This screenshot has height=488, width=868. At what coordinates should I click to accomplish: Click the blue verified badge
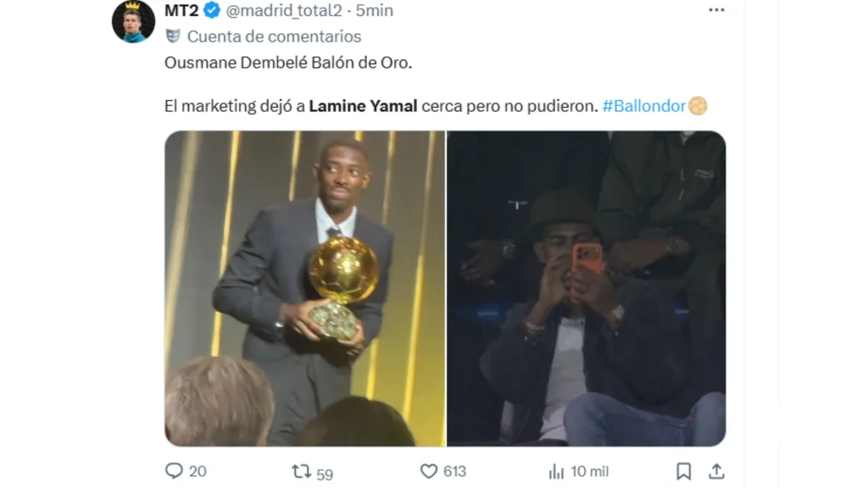212,10
